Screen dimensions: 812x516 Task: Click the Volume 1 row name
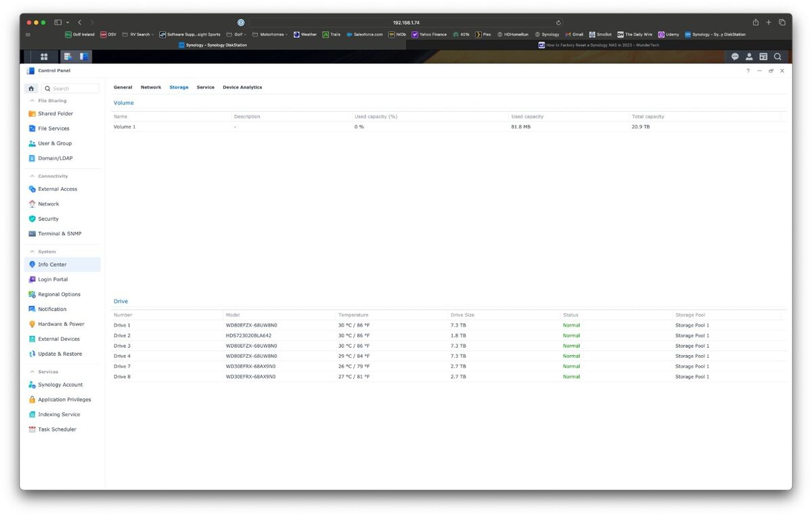(x=125, y=127)
